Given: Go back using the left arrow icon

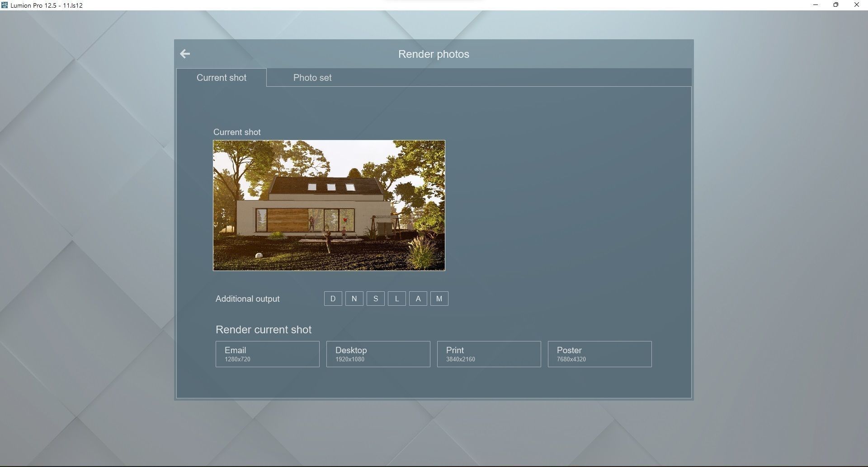Looking at the screenshot, I should click(x=185, y=54).
